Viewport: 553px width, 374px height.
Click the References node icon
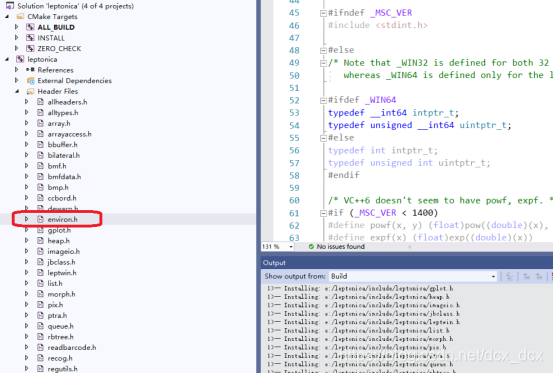coord(30,70)
